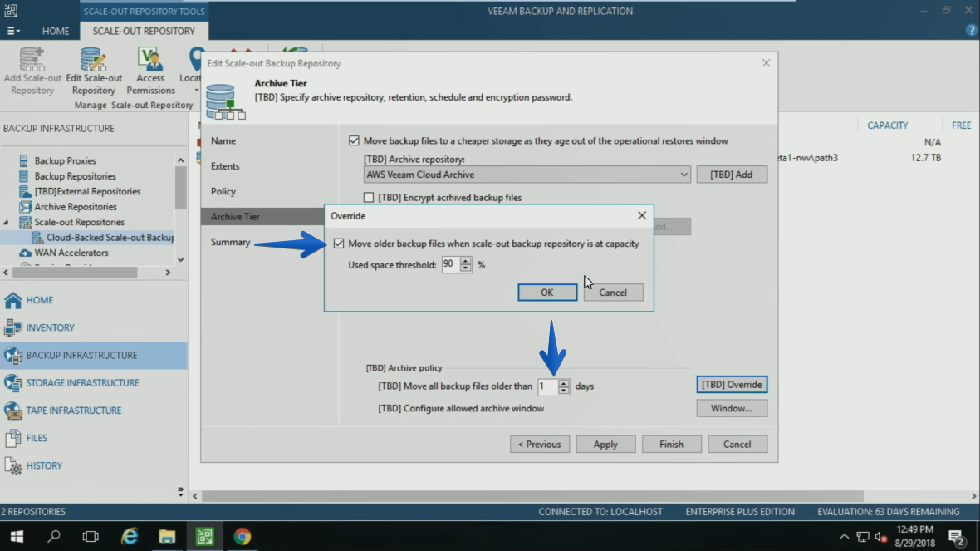
Task: Click the network tray icon
Action: (863, 537)
